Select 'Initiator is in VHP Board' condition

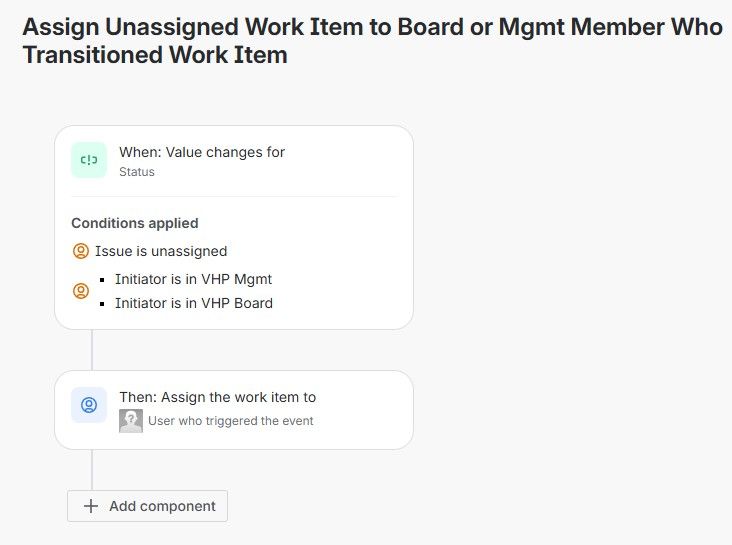(x=193, y=303)
